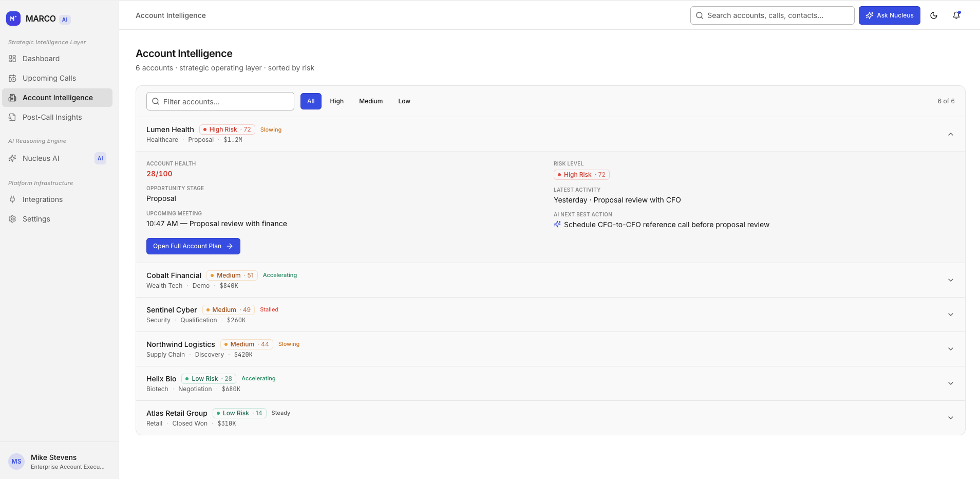Click the Ask Nucleus button
Viewport: 980px width, 479px height.
(889, 15)
